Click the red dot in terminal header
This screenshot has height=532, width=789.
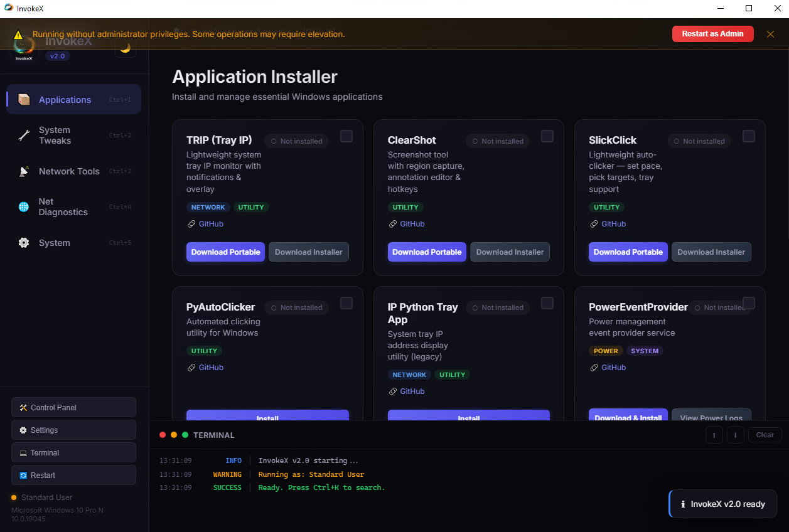tap(163, 435)
